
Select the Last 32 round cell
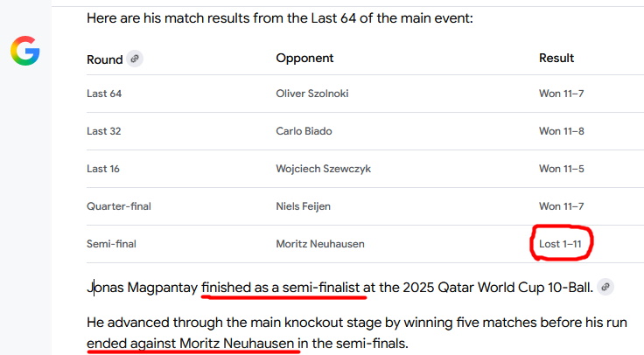point(104,132)
